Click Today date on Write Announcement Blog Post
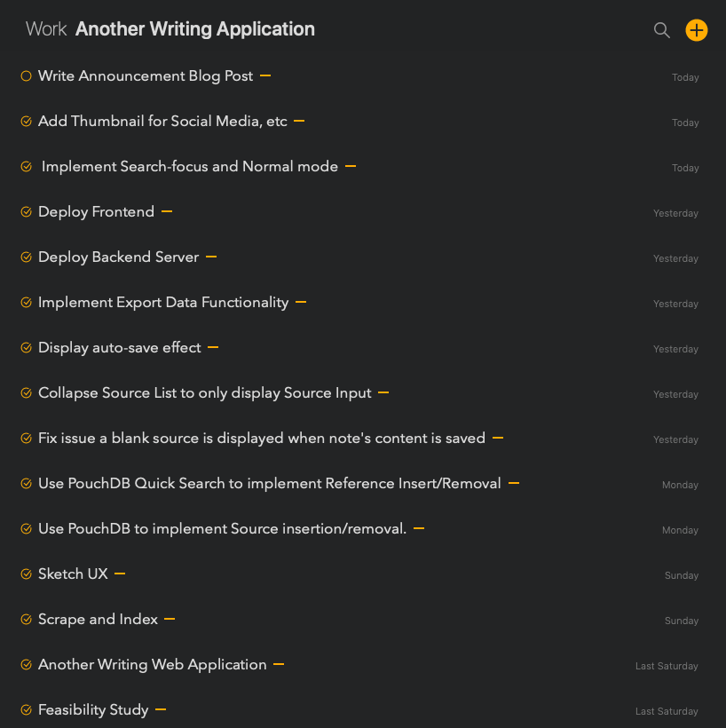726x728 pixels. pyautogui.click(x=685, y=77)
